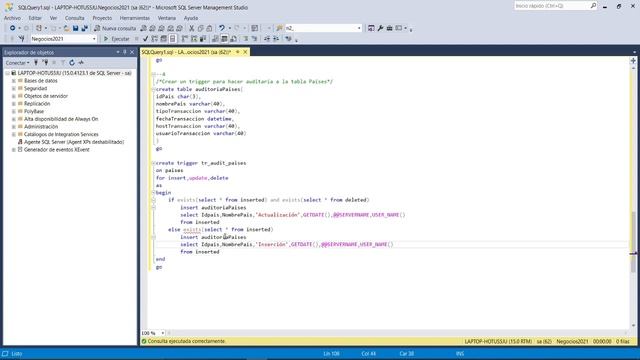This screenshot has height=360, width=640.
Task: Open the Consulta menu
Action: [75, 18]
